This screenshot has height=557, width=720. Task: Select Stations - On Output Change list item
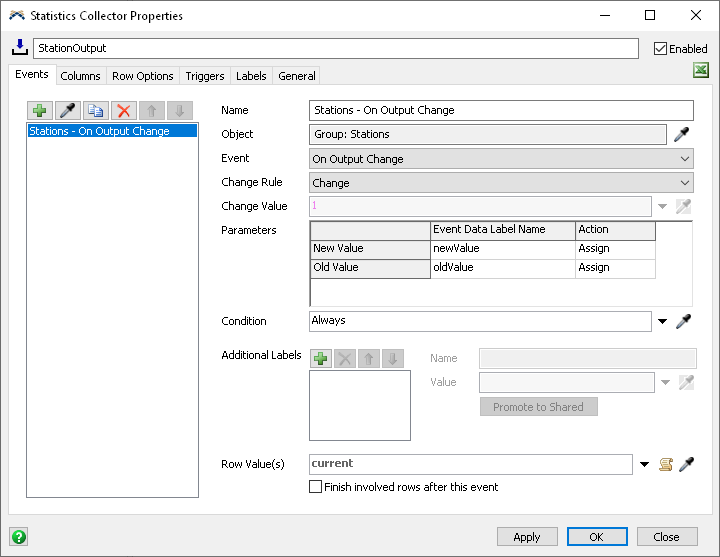click(112, 131)
